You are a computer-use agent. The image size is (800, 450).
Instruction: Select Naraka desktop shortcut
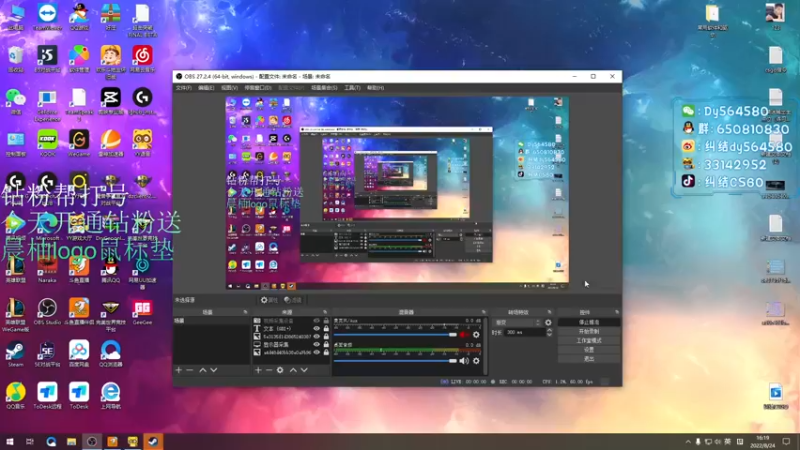[x=47, y=269]
